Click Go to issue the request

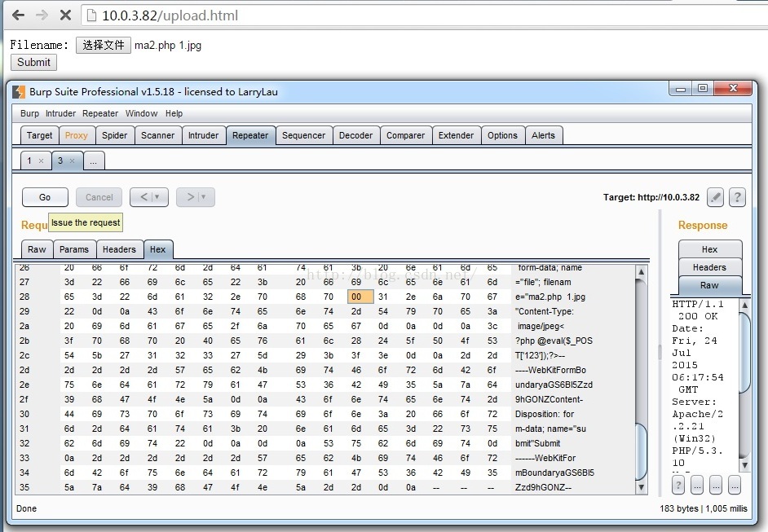click(x=45, y=197)
